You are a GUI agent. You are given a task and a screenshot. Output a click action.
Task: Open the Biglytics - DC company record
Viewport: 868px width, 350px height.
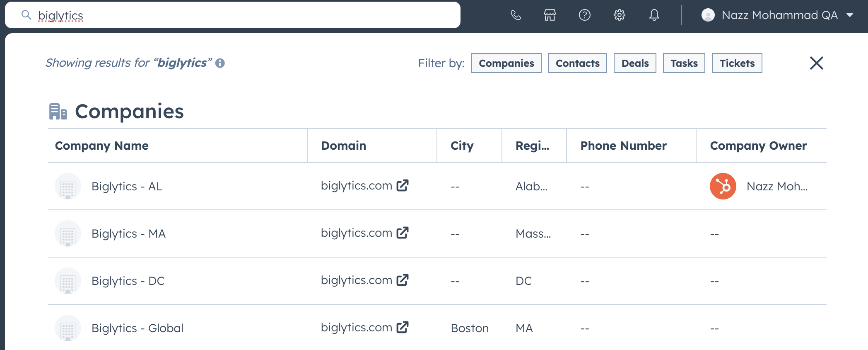click(x=128, y=281)
